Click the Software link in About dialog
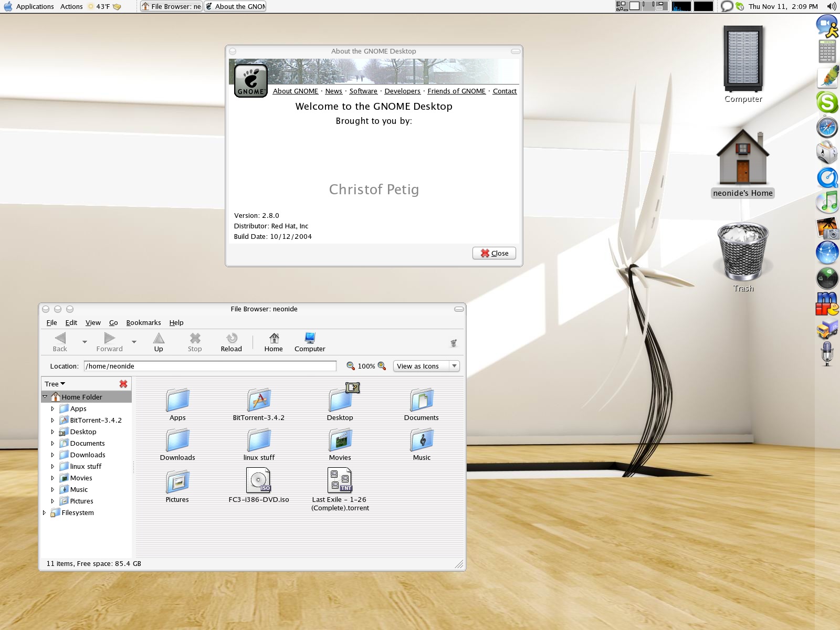This screenshot has height=630, width=840. point(363,91)
